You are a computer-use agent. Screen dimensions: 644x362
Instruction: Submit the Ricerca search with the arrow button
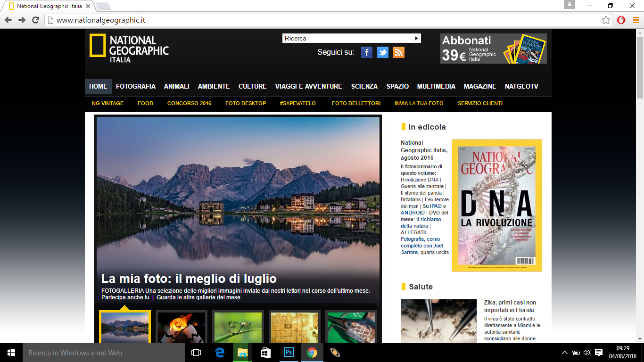click(x=417, y=38)
